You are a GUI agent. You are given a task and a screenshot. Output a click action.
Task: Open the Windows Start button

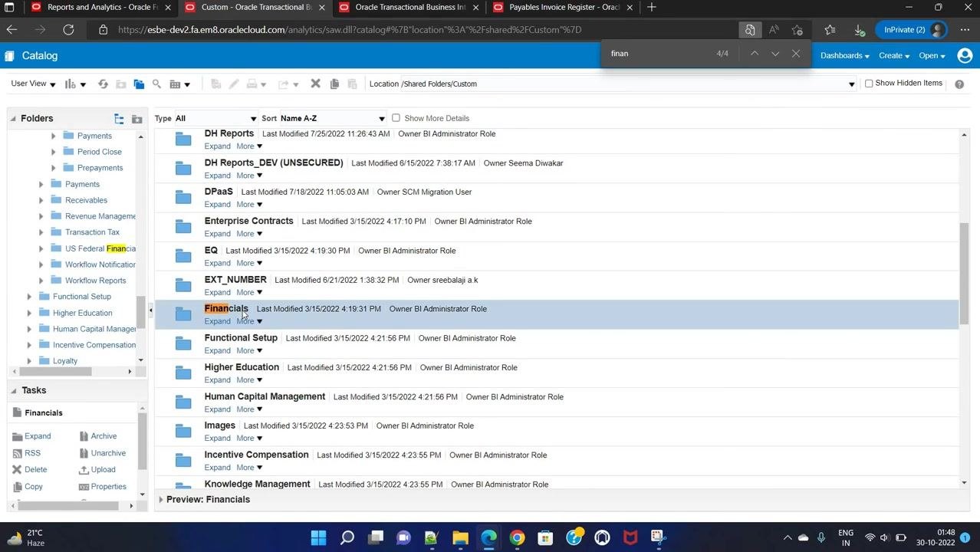(x=318, y=537)
